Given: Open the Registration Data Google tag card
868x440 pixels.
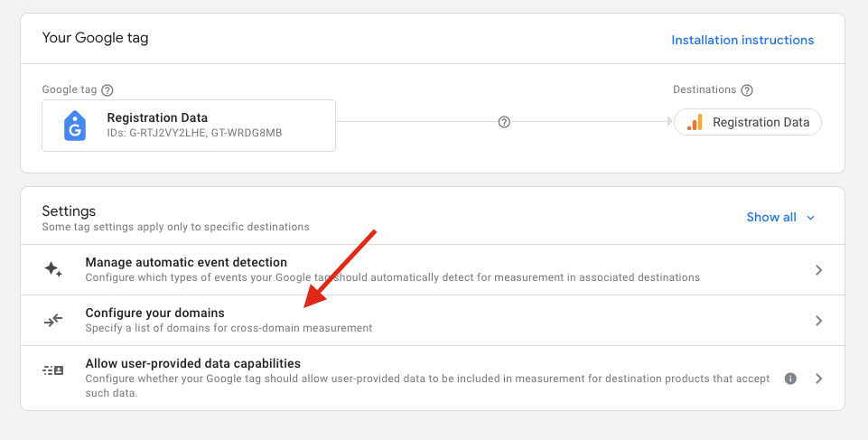Looking at the screenshot, I should click(x=189, y=126).
